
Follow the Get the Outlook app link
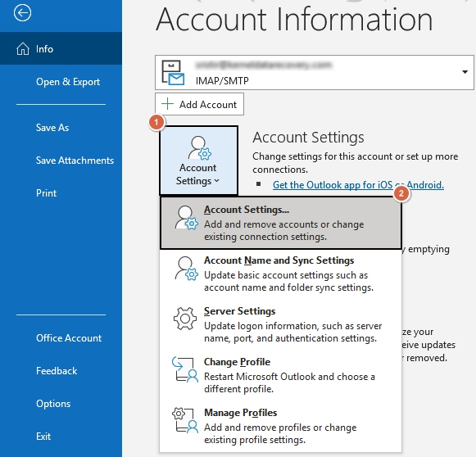[x=358, y=185]
